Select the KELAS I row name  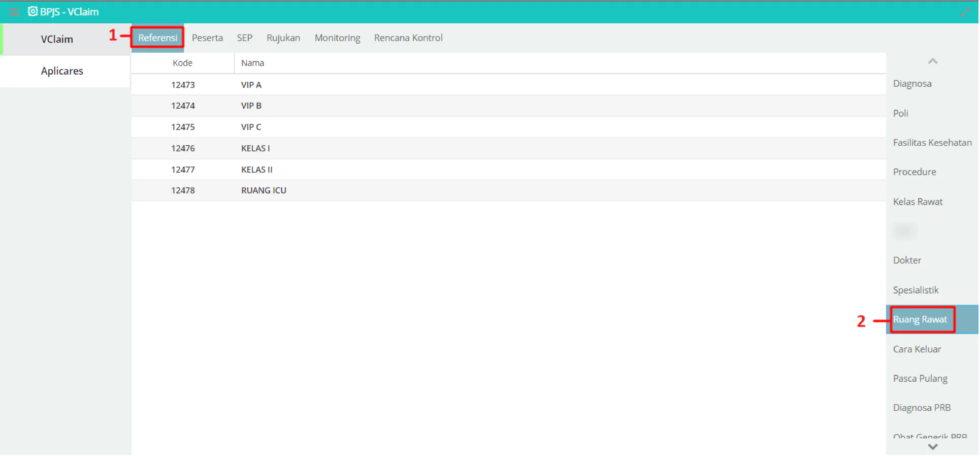point(255,148)
